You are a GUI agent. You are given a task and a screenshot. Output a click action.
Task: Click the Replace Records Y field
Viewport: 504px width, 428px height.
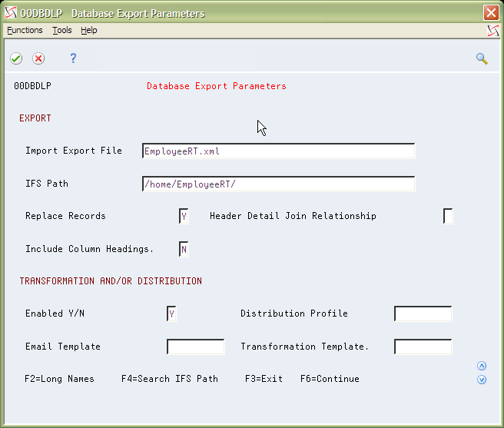pos(184,216)
